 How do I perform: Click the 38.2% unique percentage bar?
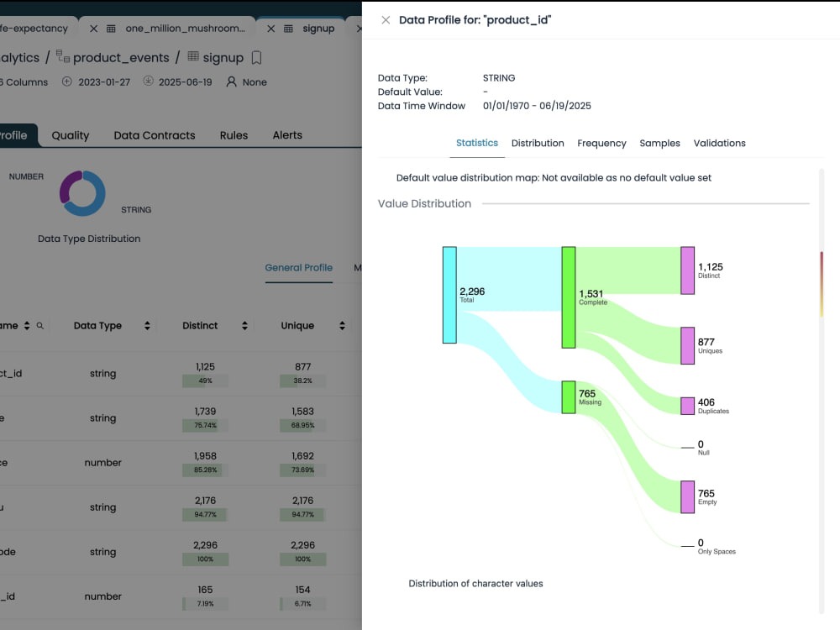pos(302,381)
